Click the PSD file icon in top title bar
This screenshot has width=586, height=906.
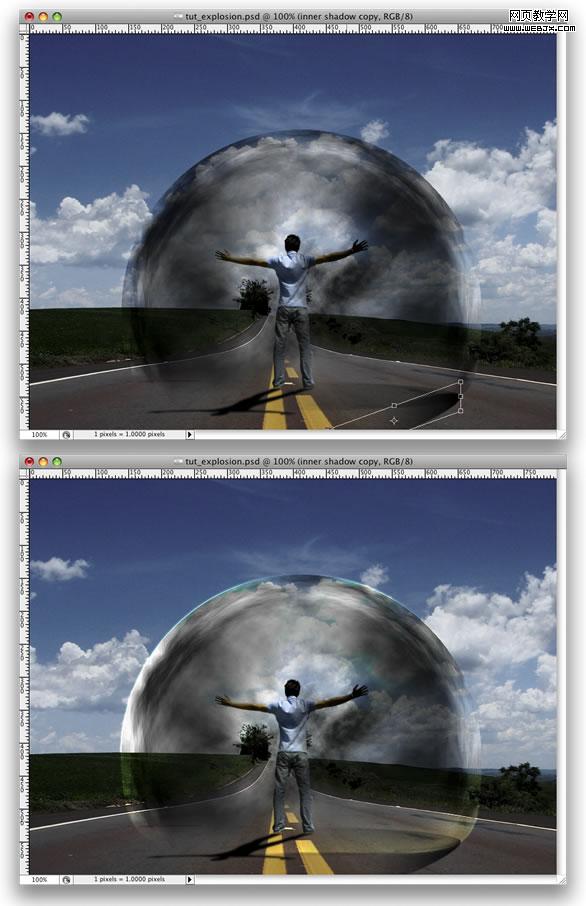[178, 17]
